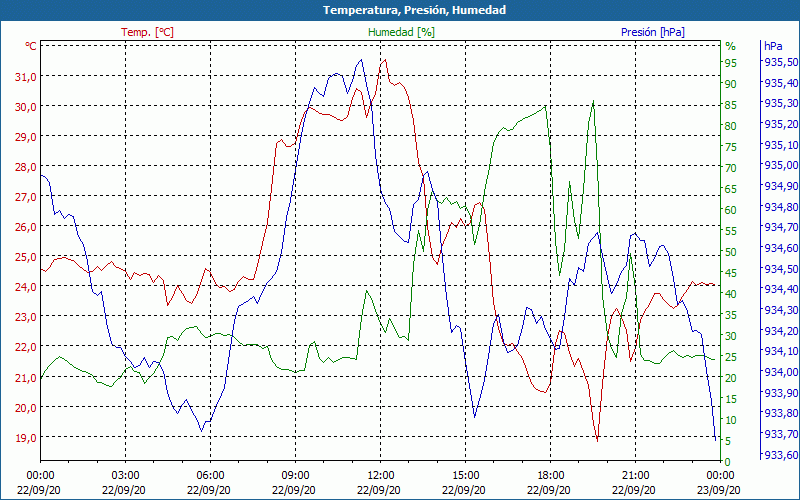800x500 pixels.
Task: Select the blue Presión [hPa] legend label
Action: pos(652,32)
